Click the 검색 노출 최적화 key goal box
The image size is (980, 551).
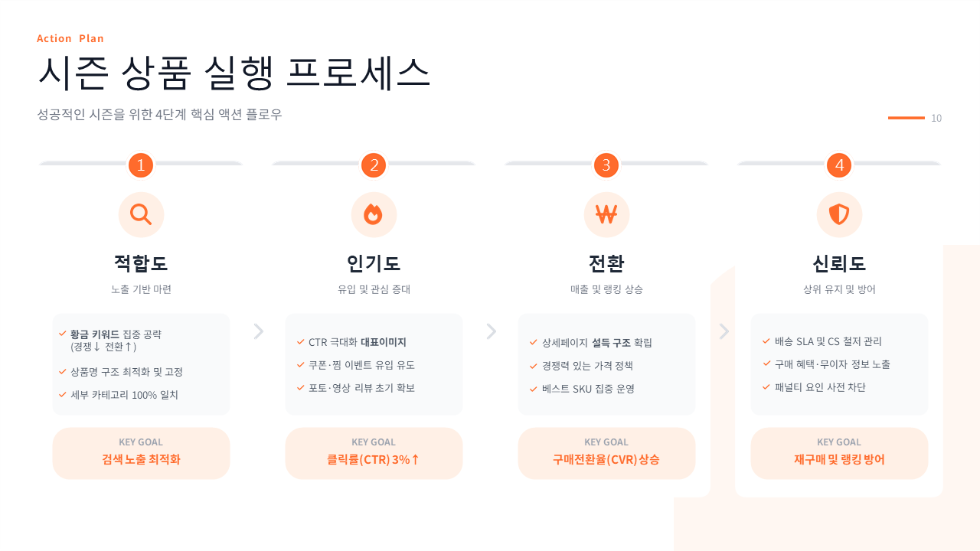(141, 453)
